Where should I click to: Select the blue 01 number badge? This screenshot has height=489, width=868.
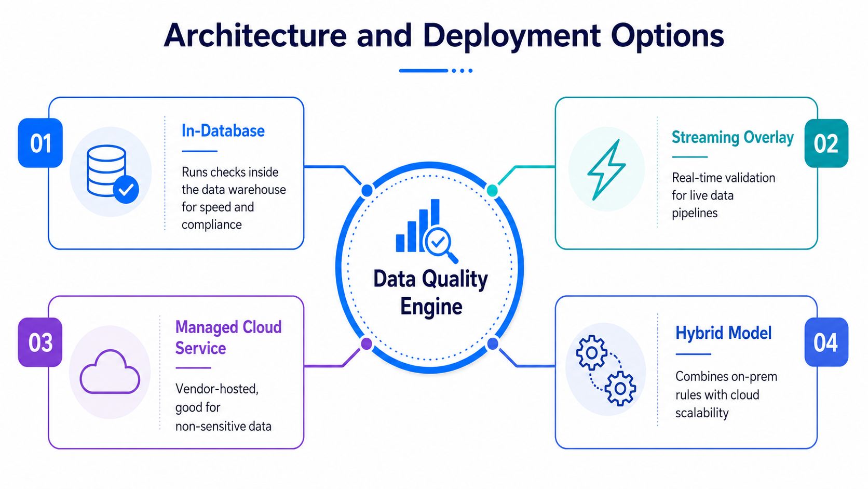click(x=40, y=143)
